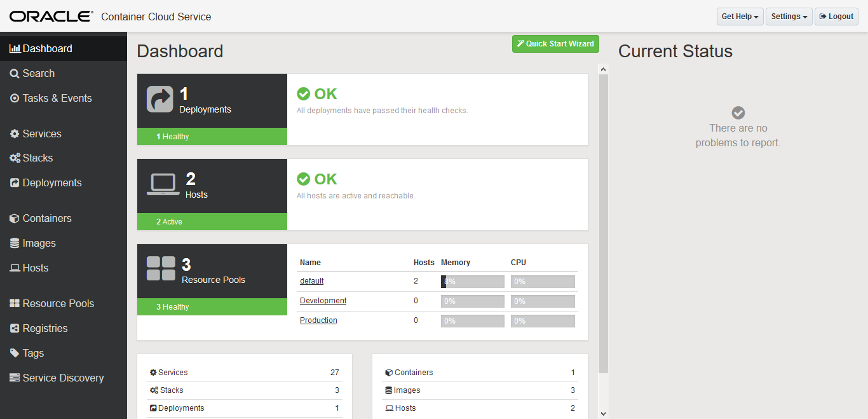This screenshot has height=419, width=868.
Task: Open the Development resource pool link
Action: pos(323,301)
